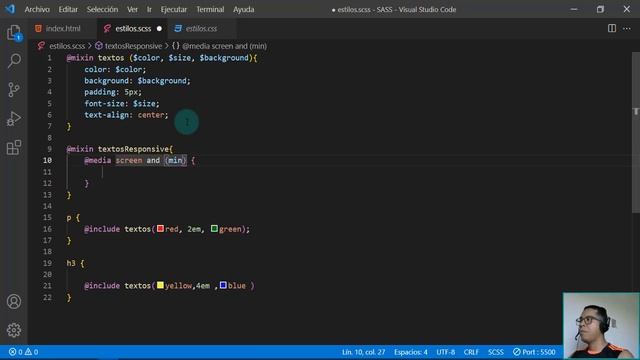Click '2em' argument on line 16
This screenshot has width=640, height=360.
194,229
